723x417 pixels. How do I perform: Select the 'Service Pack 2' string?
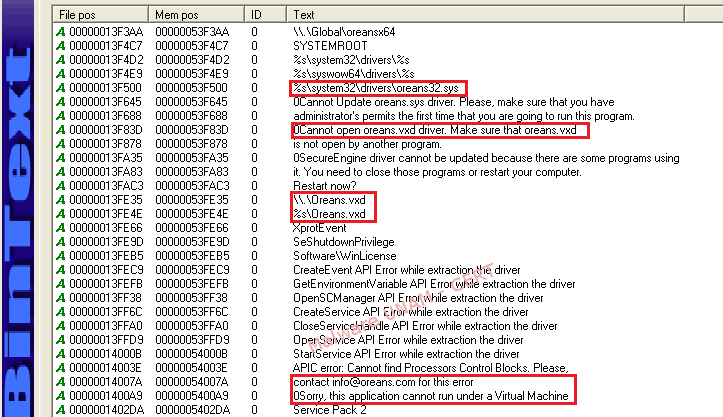(x=330, y=410)
